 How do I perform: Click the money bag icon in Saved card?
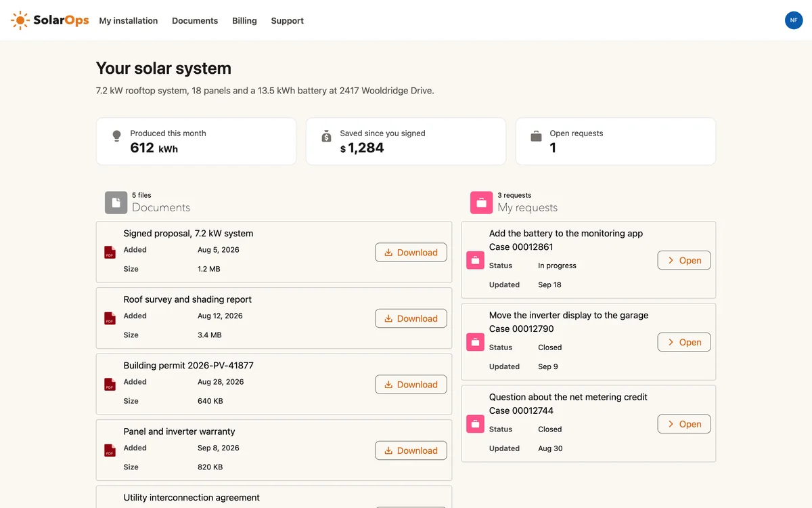click(x=326, y=135)
